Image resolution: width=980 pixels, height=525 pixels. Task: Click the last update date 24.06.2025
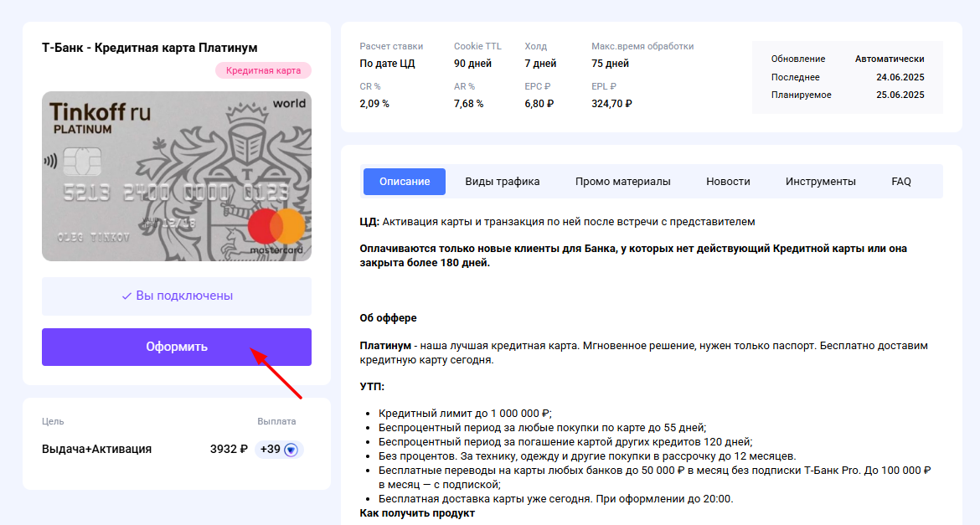click(x=900, y=77)
